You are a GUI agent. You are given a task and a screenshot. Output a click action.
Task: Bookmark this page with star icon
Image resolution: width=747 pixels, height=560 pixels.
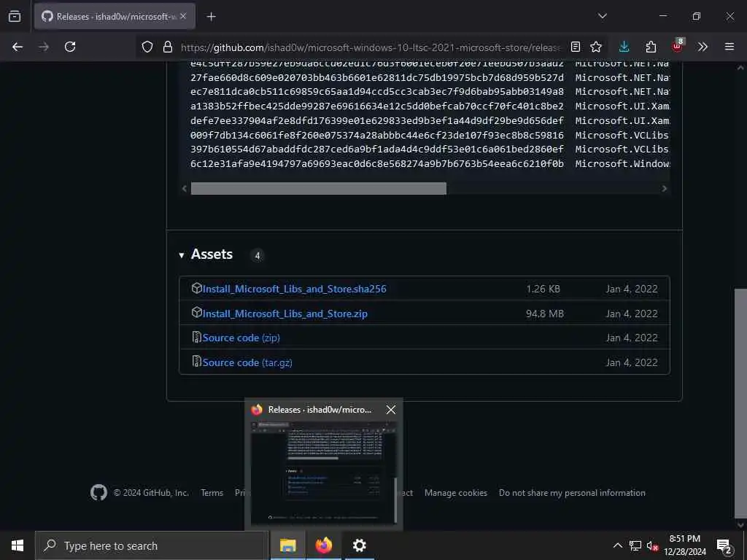[x=595, y=47]
